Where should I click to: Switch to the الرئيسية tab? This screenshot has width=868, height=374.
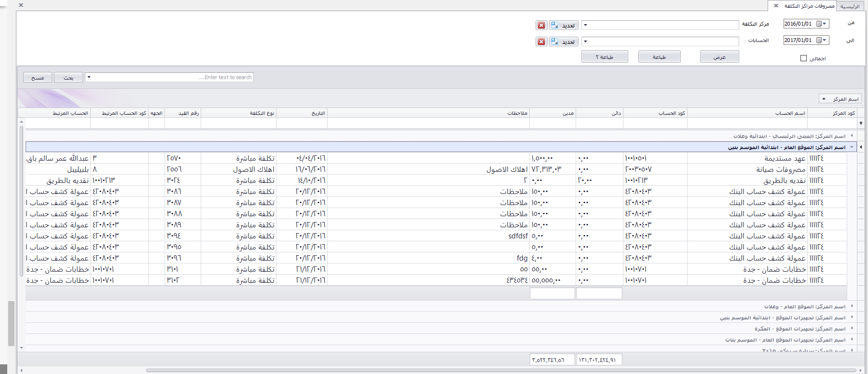[850, 6]
